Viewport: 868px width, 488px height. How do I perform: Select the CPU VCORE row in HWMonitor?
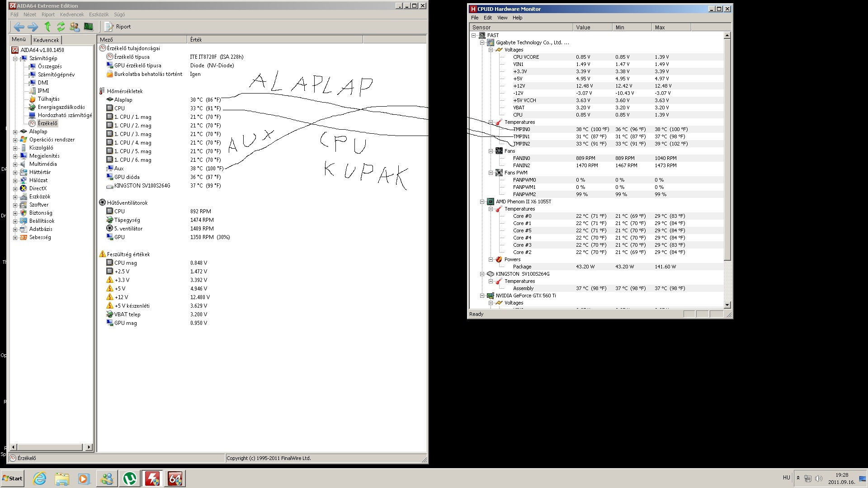[x=597, y=57]
